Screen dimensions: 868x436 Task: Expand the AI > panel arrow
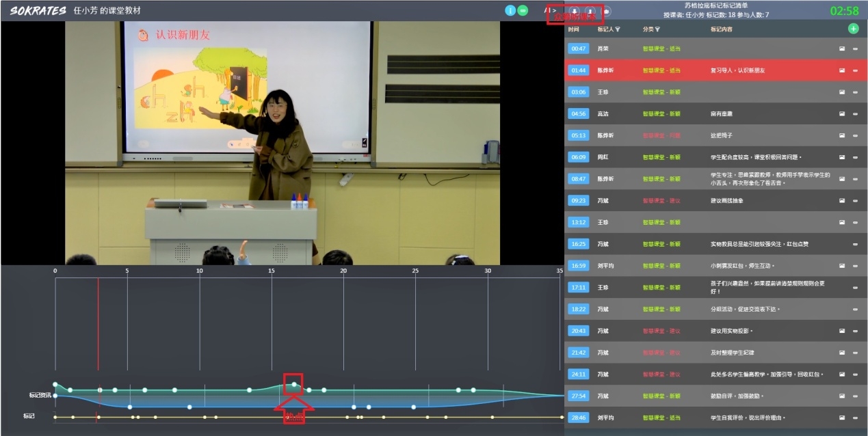tap(551, 10)
